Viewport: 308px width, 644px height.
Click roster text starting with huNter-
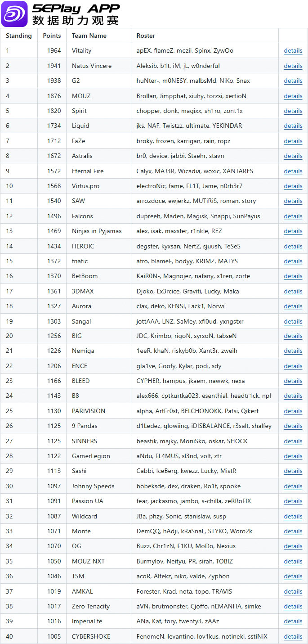pyautogui.click(x=193, y=81)
